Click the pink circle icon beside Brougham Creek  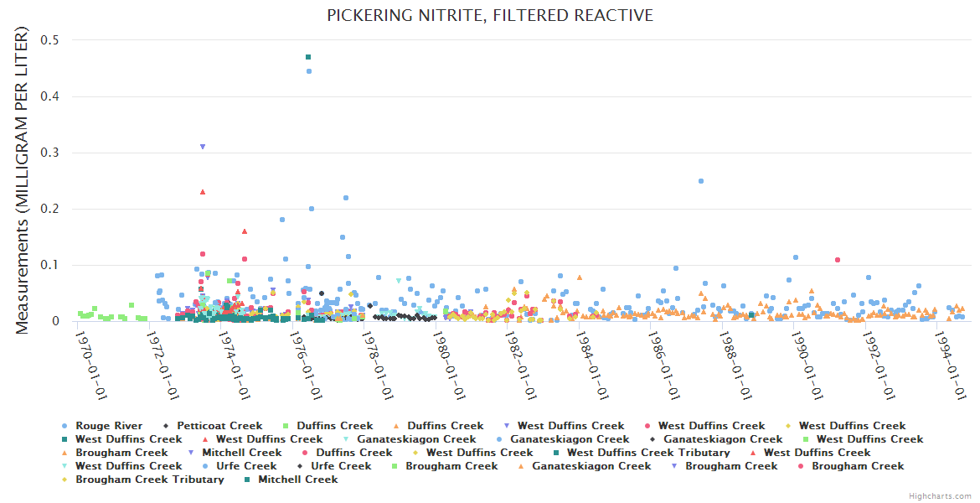pos(802,466)
